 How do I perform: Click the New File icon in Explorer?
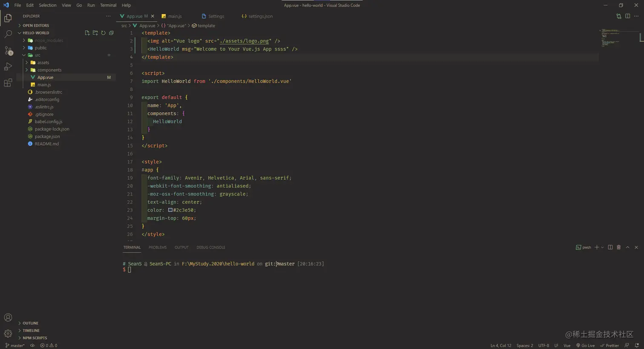[87, 33]
